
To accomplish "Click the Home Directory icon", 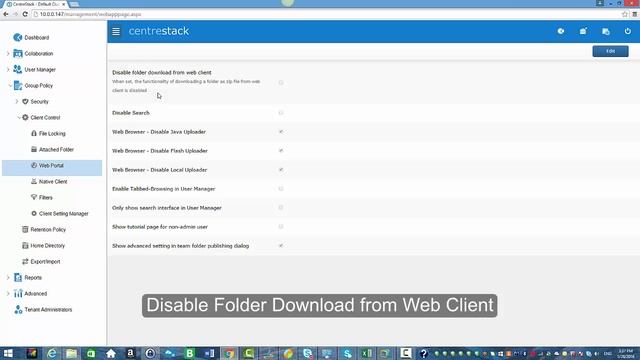I will pos(25,245).
